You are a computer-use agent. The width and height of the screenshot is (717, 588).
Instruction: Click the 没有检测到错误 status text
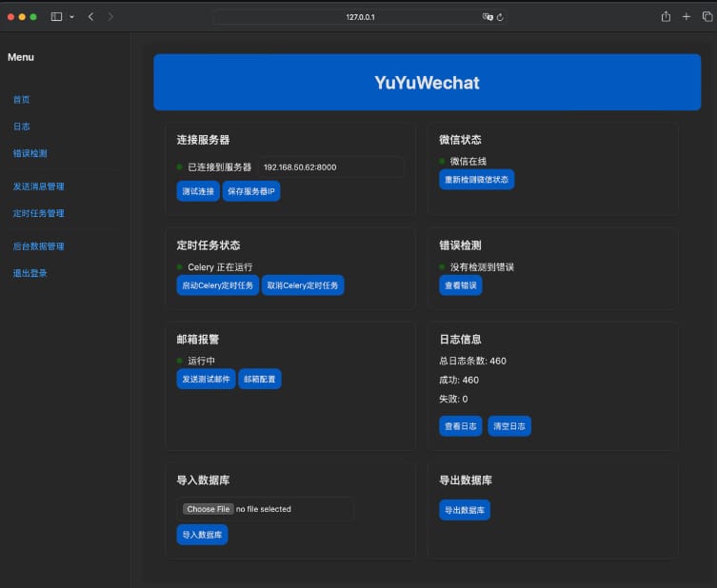click(482, 266)
